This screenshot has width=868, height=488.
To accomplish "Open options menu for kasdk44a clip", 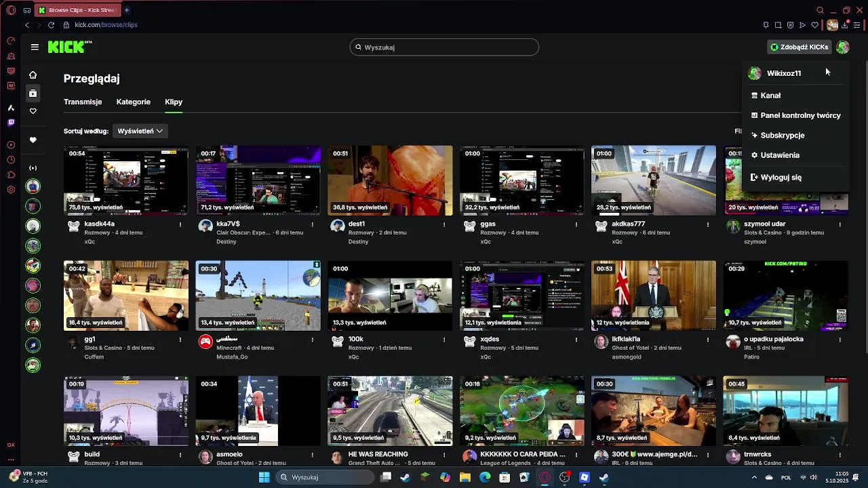I will coord(180,224).
